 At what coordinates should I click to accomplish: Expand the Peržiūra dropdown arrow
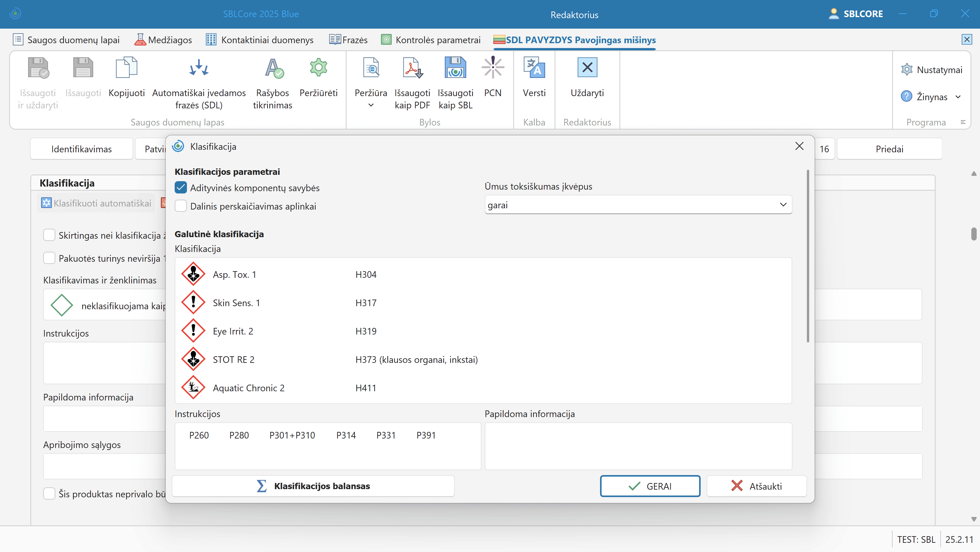tap(371, 106)
